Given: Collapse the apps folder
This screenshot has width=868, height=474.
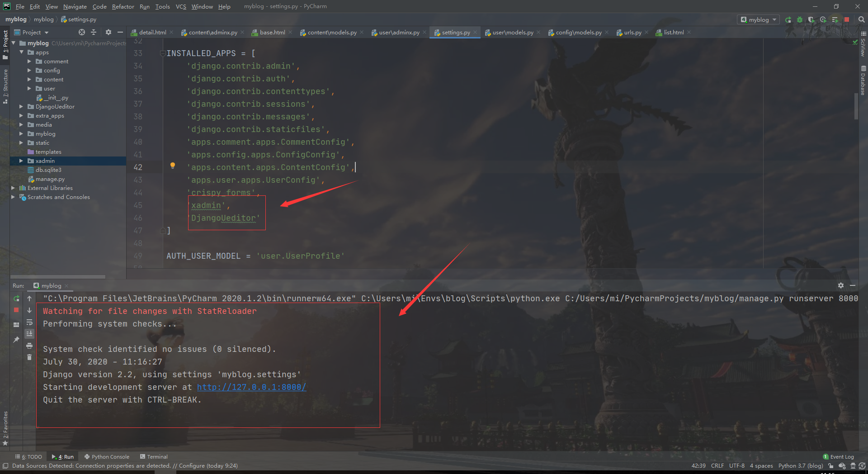Looking at the screenshot, I should tap(21, 52).
